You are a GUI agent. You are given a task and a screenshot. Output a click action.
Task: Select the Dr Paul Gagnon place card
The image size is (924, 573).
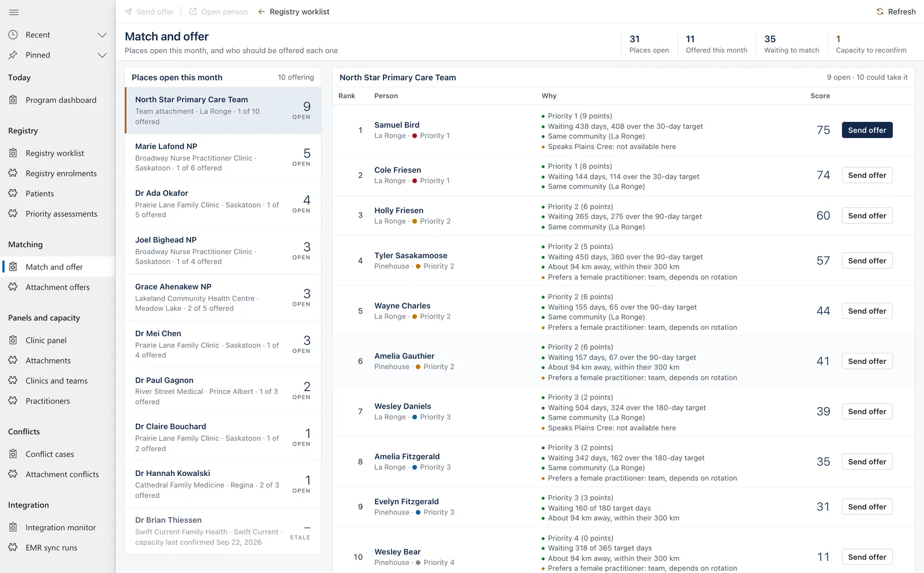[x=223, y=390]
